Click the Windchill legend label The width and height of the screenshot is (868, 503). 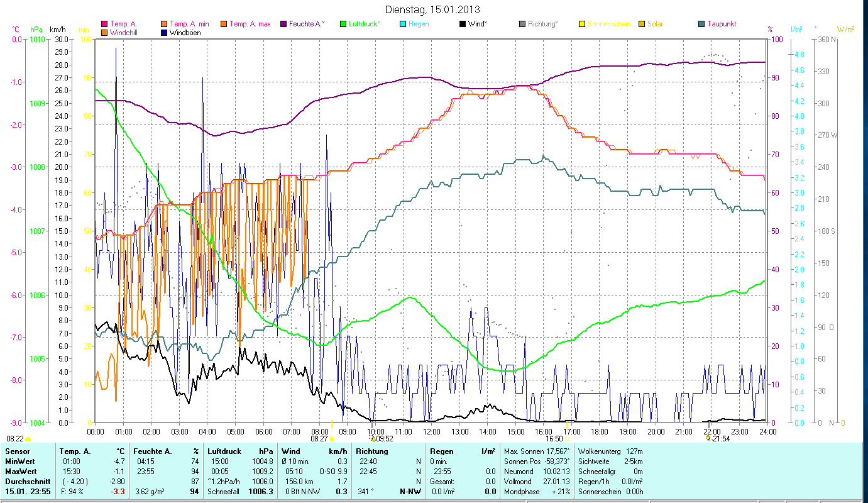point(125,32)
